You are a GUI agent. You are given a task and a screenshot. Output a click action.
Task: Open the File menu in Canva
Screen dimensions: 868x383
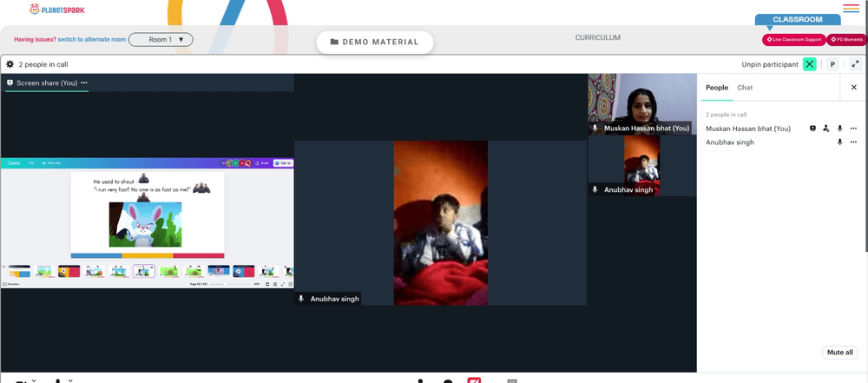pos(31,163)
